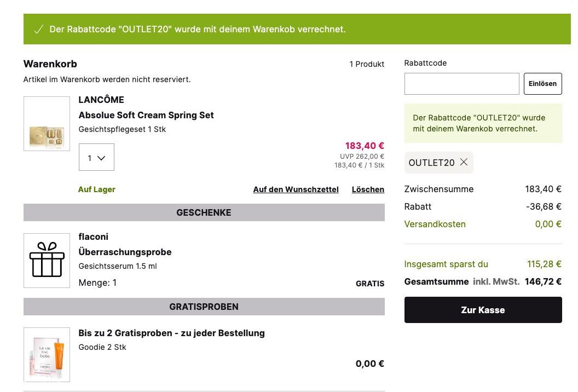Remove the OUTLET20 code with X icon
This screenshot has width=578, height=392.
pos(464,162)
